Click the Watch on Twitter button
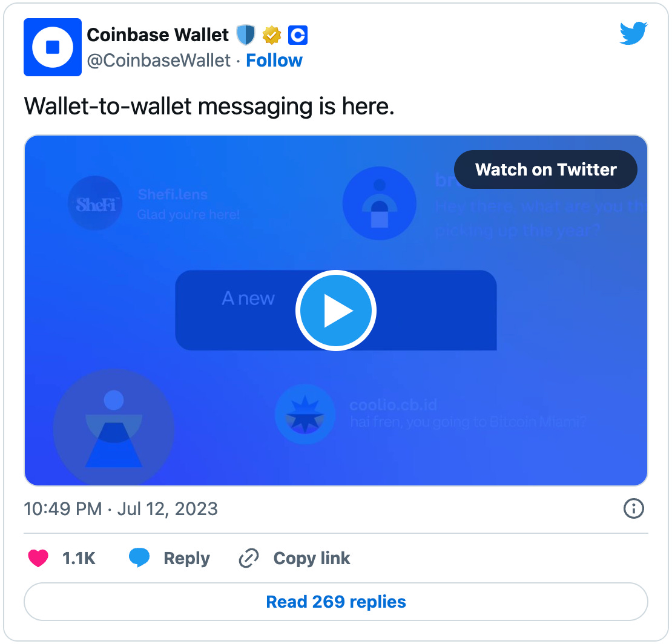 click(x=545, y=169)
